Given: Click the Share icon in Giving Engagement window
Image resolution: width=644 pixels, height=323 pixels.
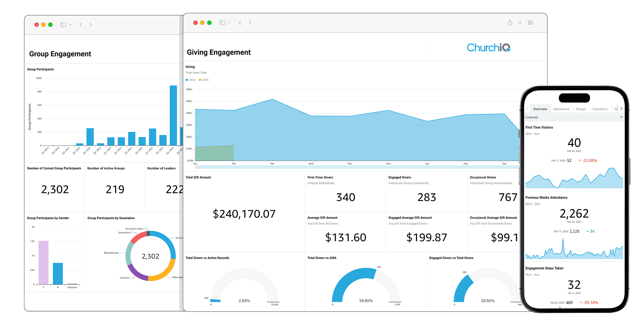Looking at the screenshot, I should pyautogui.click(x=510, y=23).
